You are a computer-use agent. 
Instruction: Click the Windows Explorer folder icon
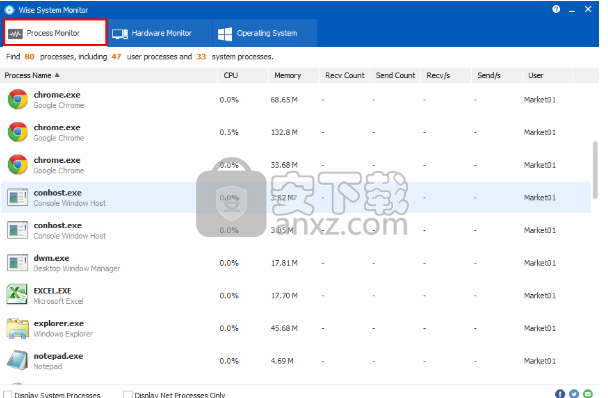coord(17,328)
